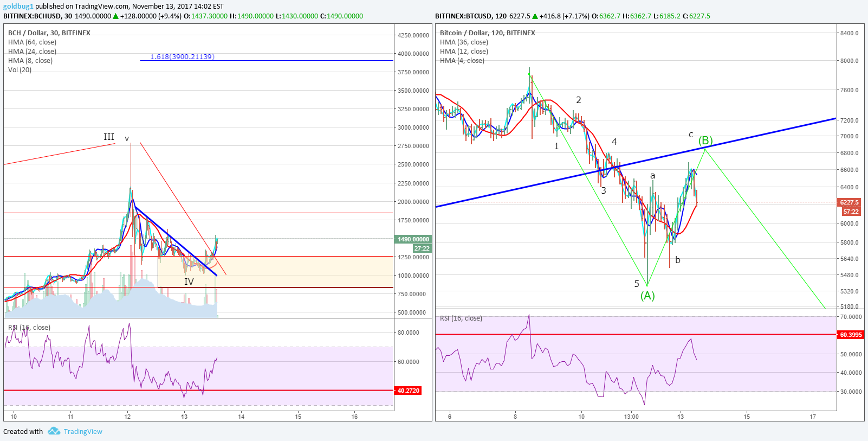Click the wave b label on Bitcoin chart

[678, 260]
